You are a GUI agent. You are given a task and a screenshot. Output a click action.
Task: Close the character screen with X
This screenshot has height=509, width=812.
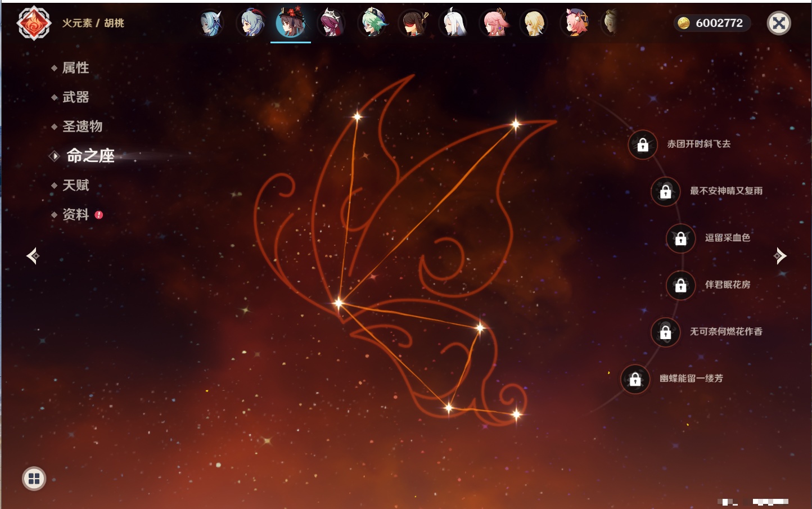pyautogui.click(x=779, y=23)
